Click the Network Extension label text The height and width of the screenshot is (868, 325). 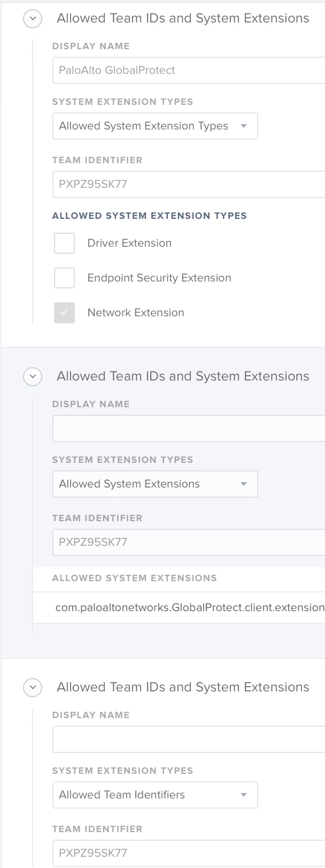tap(136, 313)
